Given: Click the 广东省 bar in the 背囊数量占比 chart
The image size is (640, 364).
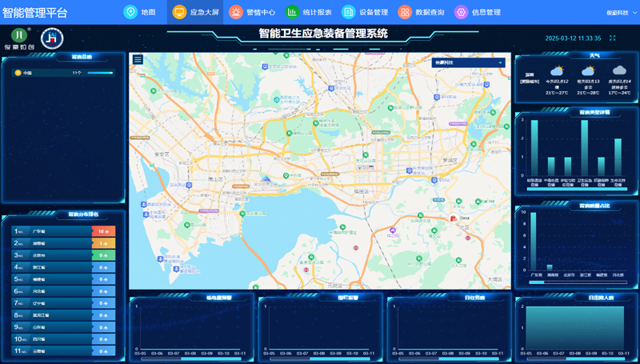Looking at the screenshot, I should pos(533,241).
